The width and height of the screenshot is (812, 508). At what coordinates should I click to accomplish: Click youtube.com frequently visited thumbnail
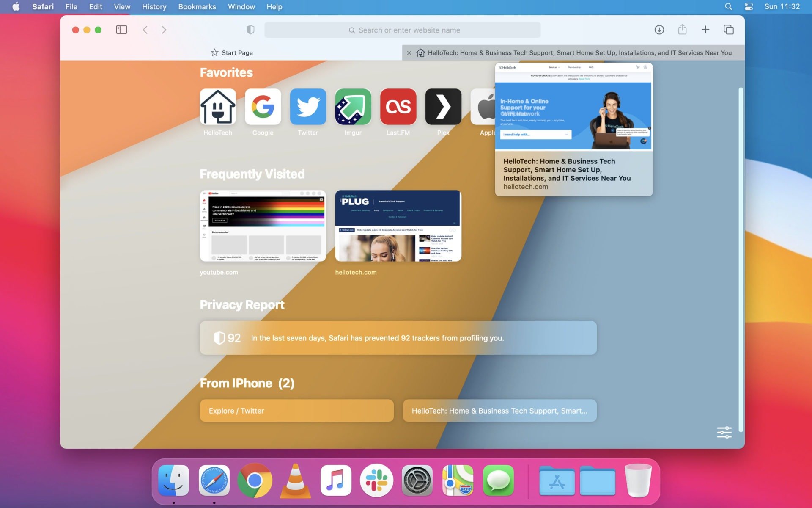(263, 225)
